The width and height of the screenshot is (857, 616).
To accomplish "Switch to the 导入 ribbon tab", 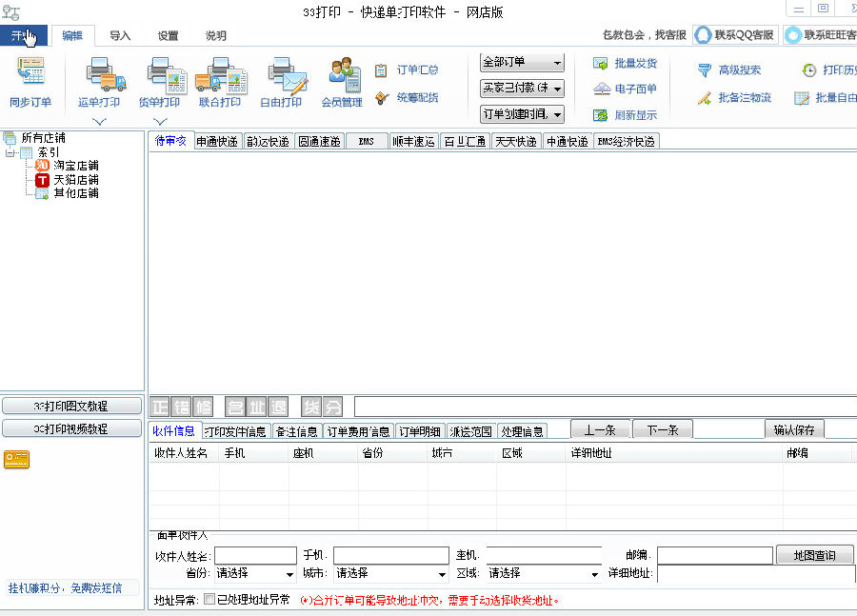I will click(x=120, y=36).
